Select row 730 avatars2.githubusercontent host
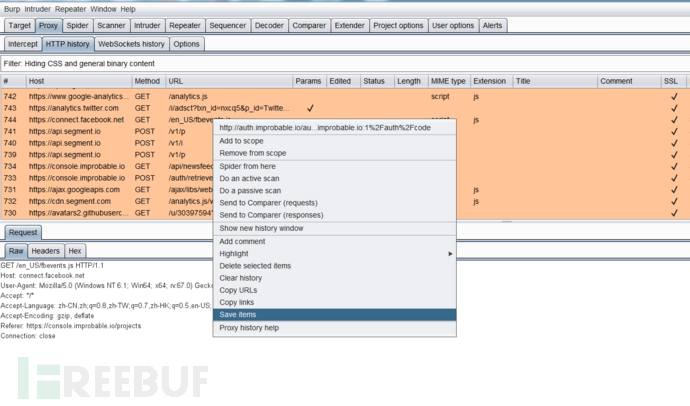The width and height of the screenshot is (690, 406). click(x=79, y=213)
